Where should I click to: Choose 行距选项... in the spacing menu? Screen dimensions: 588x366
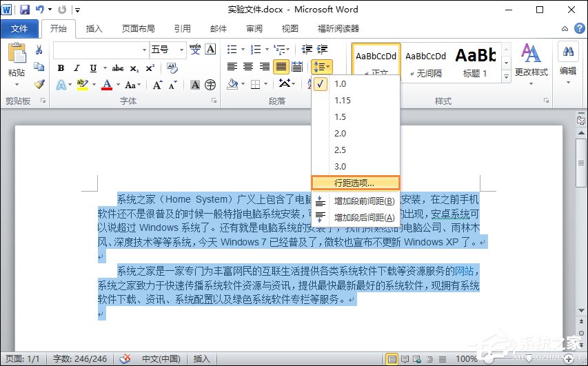[x=355, y=183]
